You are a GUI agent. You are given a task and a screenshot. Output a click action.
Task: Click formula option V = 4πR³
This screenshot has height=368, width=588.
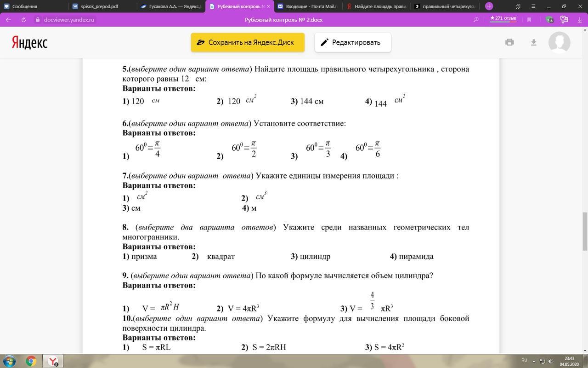[x=238, y=308]
